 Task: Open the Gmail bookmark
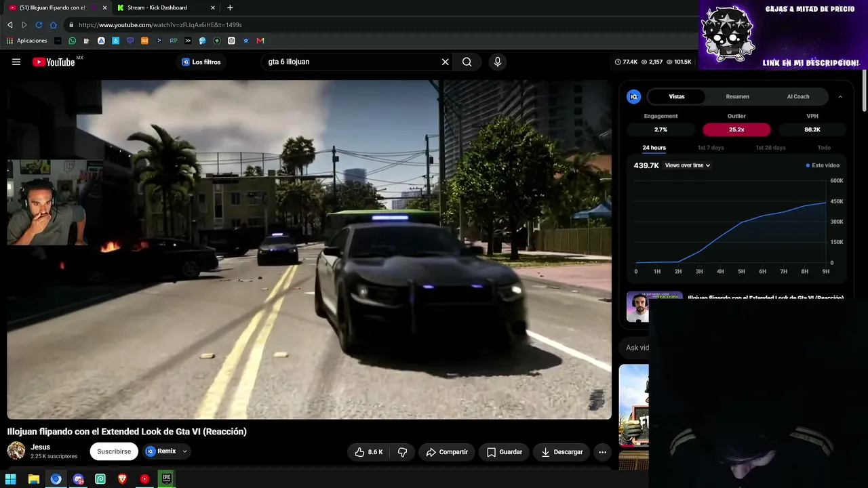coord(260,41)
